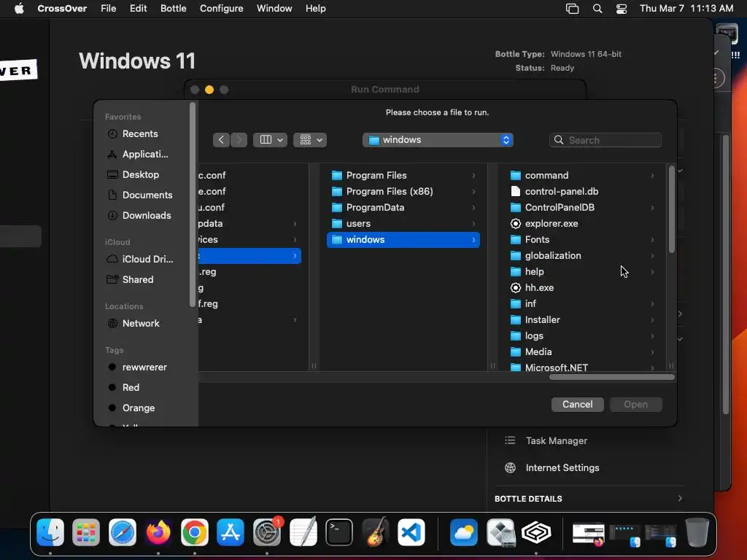Screen dimensions: 747x560
Task: Open the Bottle menu
Action: [173, 9]
